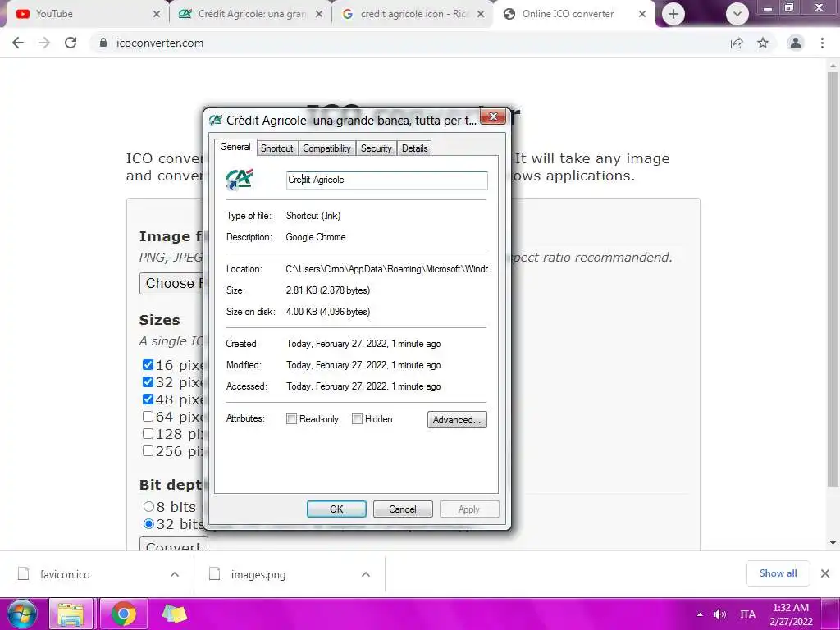Click the scrollbar down arrow
Screen dimensions: 840x630
833,543
